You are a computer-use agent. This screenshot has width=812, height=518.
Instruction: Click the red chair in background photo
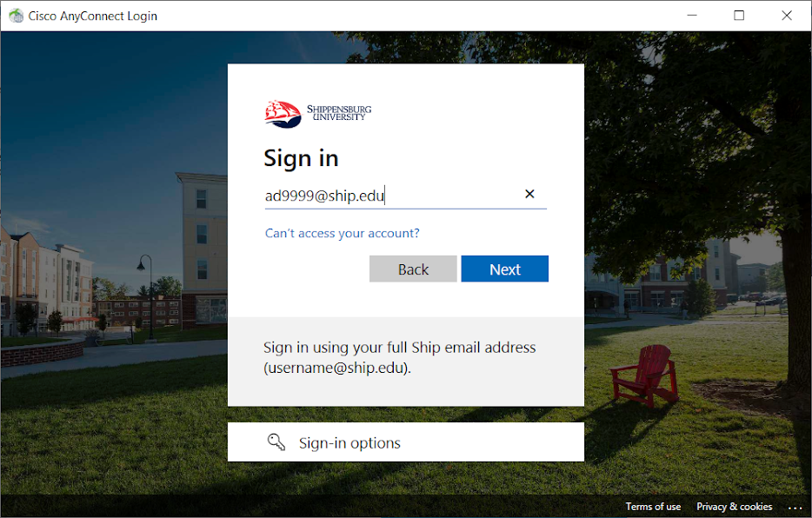(645, 375)
